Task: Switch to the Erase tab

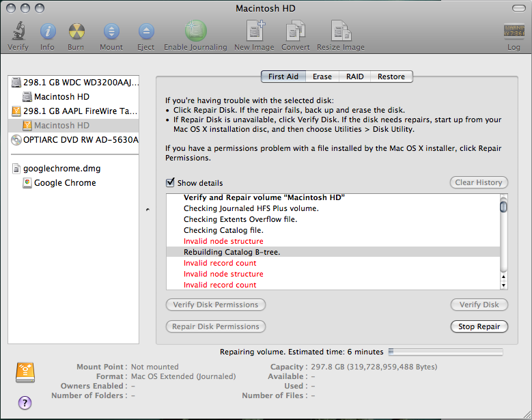Action: click(322, 76)
